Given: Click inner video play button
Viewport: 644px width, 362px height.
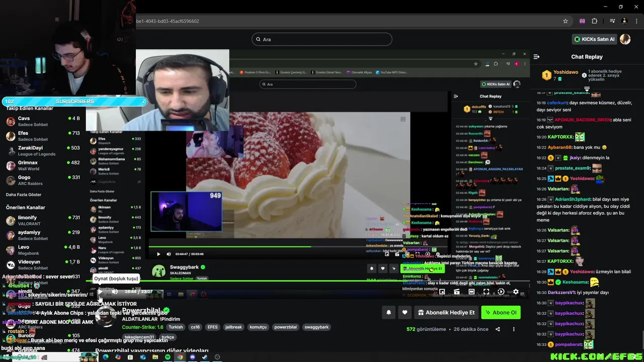Looking at the screenshot, I should (x=158, y=254).
